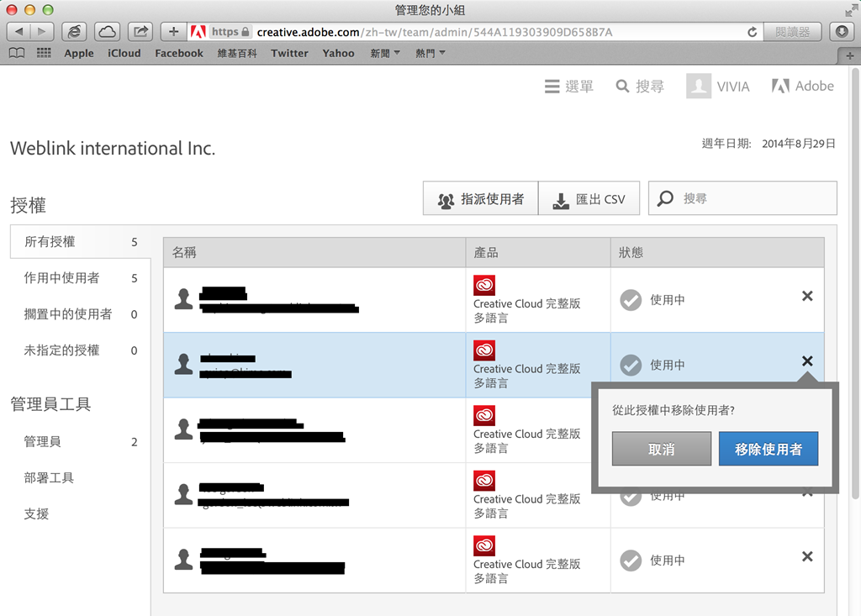This screenshot has height=616, width=861.
Task: Open 部署工具 in the sidebar
Action: tap(49, 477)
